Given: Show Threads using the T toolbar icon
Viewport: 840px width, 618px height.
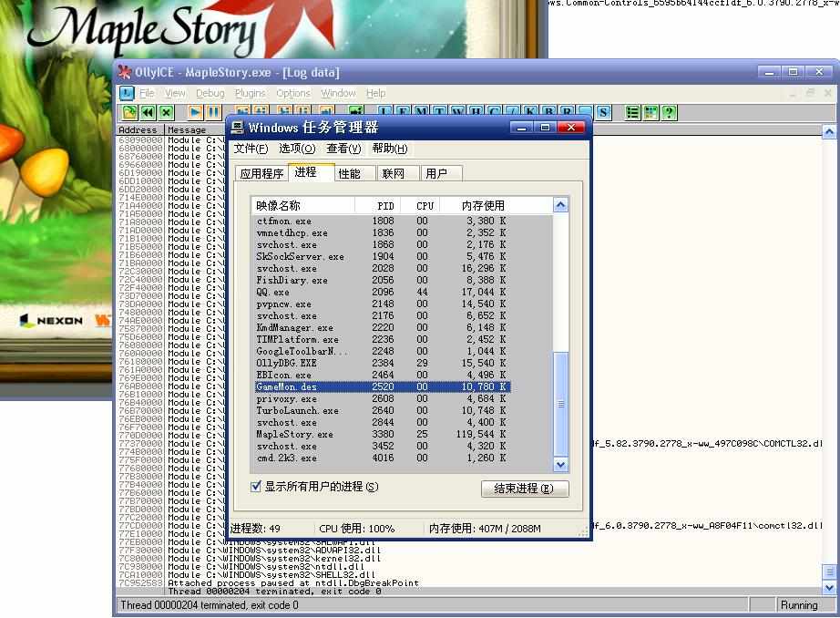Looking at the screenshot, I should tap(439, 112).
